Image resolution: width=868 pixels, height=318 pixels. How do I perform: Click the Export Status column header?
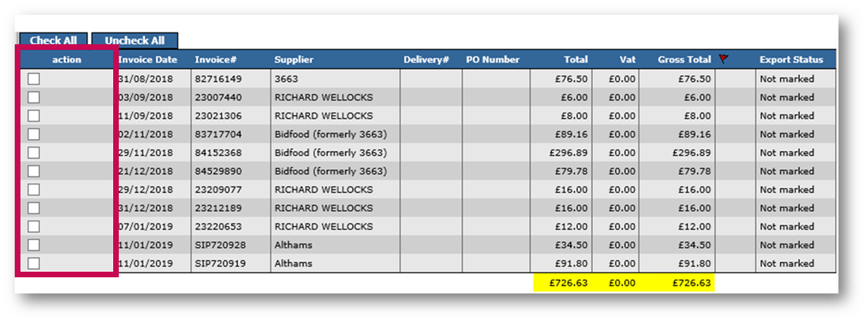click(791, 60)
